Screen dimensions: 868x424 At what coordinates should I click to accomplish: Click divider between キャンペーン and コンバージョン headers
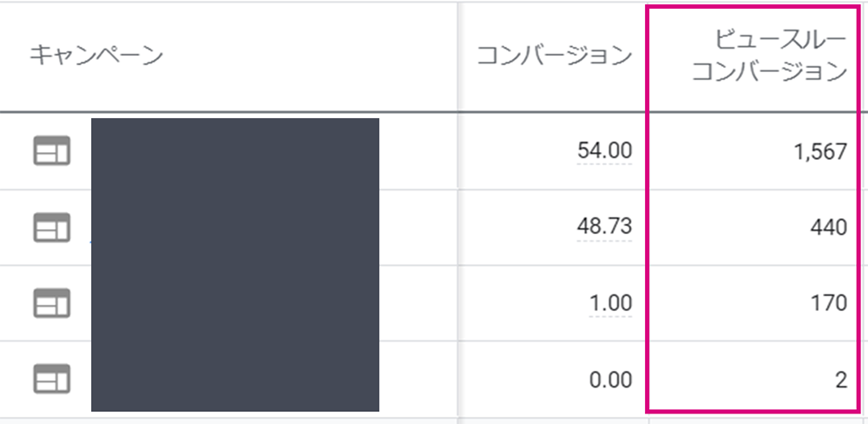click(x=457, y=56)
